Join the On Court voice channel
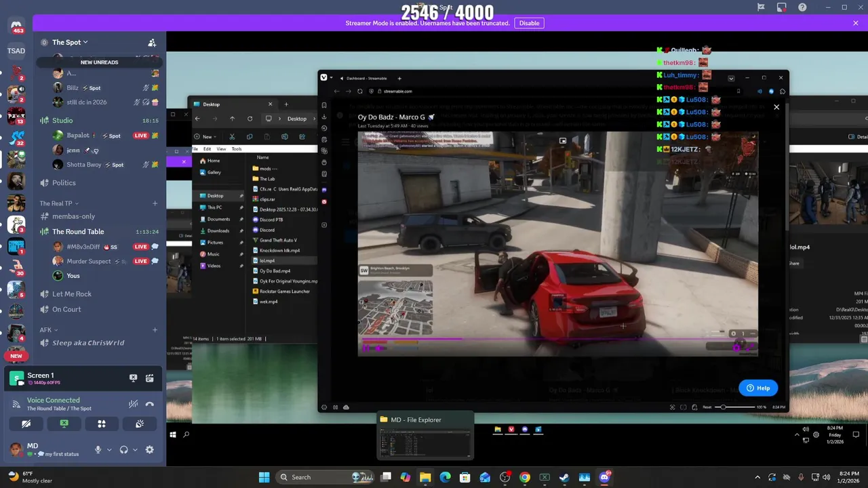868x488 pixels. pos(99,310)
